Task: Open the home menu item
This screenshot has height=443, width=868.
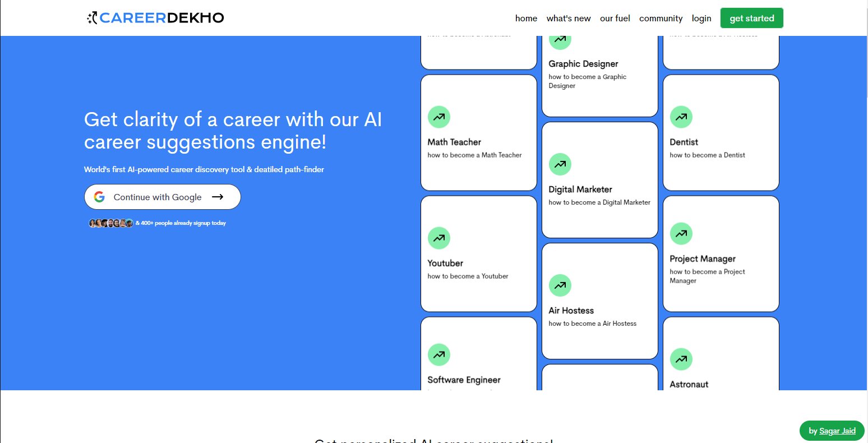Action: [526, 19]
